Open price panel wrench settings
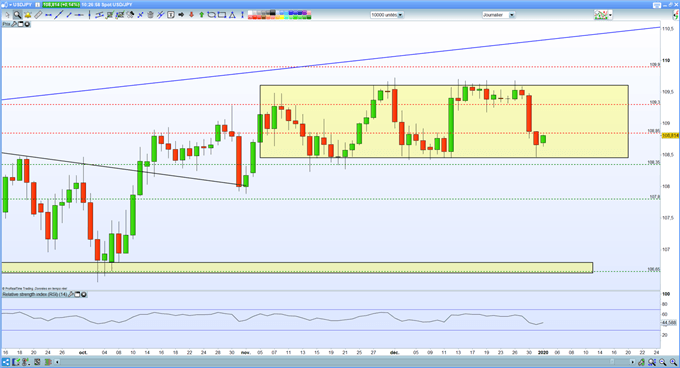Screen dimensions: 680x368 tap(14, 24)
